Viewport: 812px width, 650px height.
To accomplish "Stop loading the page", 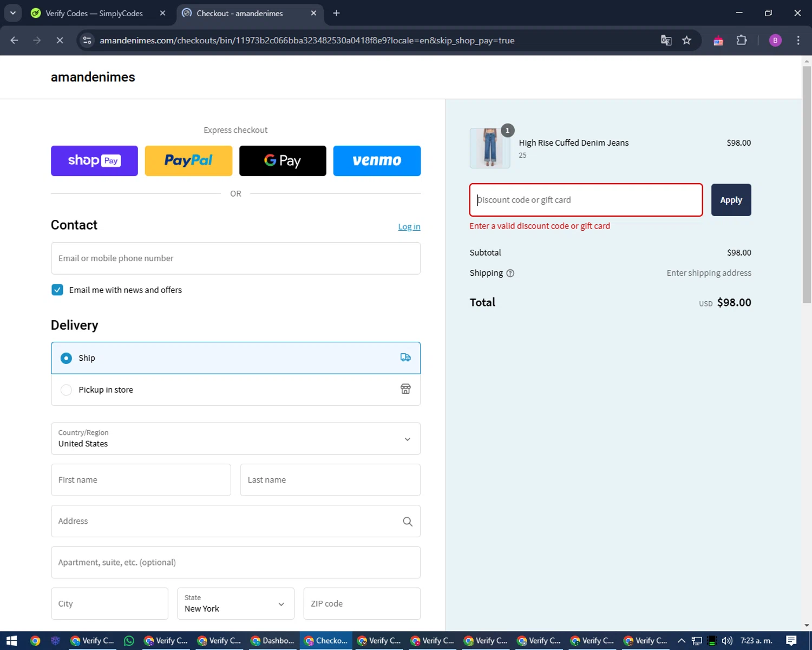I will point(60,40).
